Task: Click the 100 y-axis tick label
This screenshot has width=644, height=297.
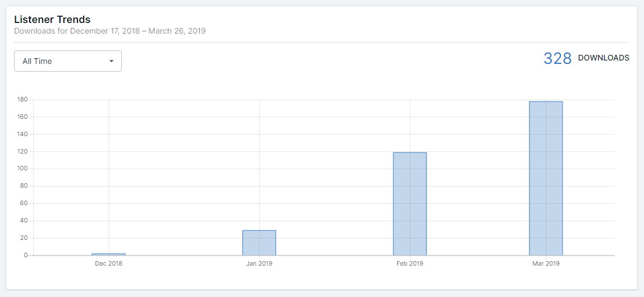Action: point(22,169)
